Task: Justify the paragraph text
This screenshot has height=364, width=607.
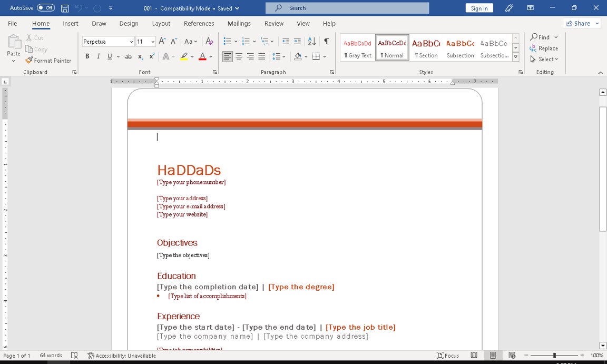Action: (262, 56)
